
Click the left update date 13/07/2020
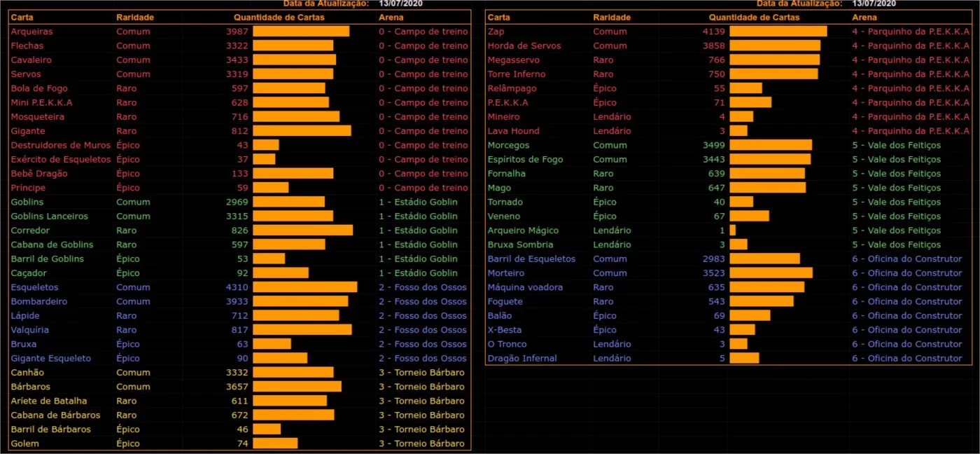(401, 4)
